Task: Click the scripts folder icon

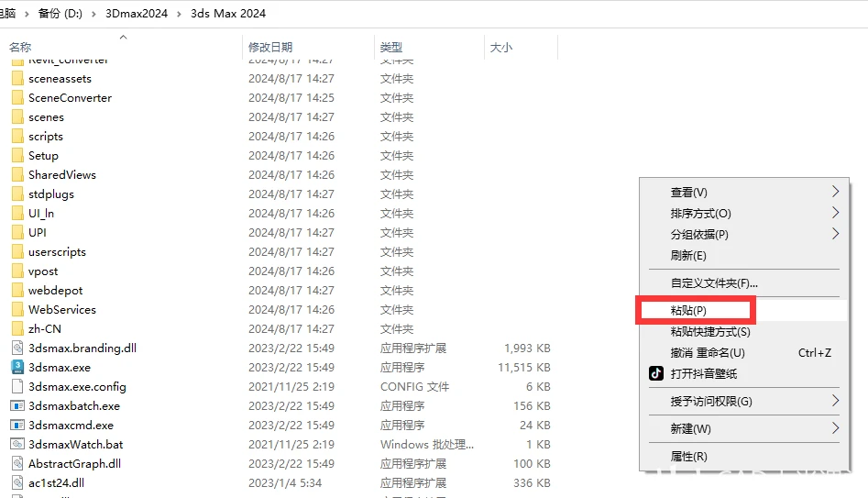Action: click(x=17, y=137)
